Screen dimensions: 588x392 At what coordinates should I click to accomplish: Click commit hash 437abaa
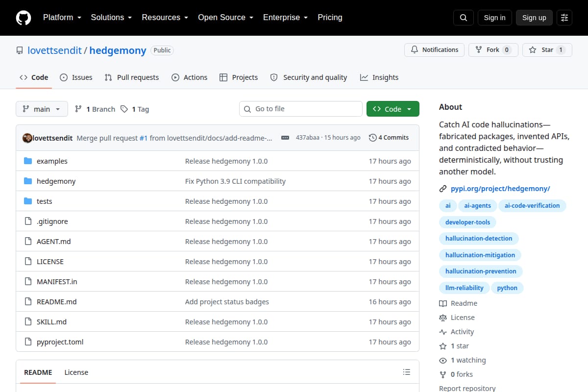click(308, 138)
